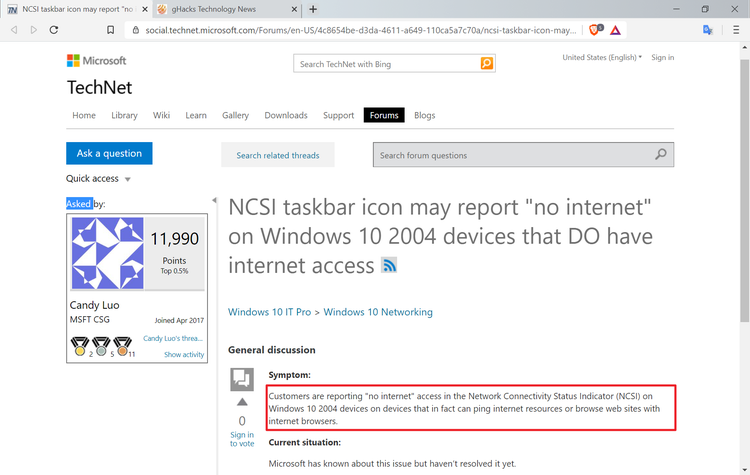Click the scrollbar up arrow
The height and width of the screenshot is (475, 750).
(744, 47)
